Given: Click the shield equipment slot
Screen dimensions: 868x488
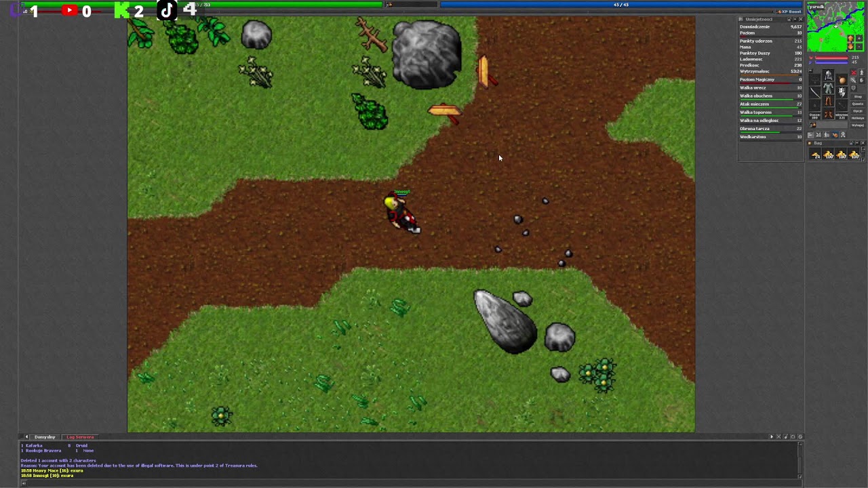Looking at the screenshot, I should click(842, 92).
